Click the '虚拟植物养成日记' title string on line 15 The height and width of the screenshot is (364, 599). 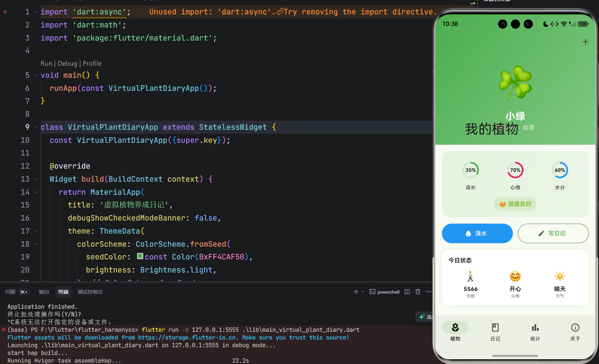134,205
